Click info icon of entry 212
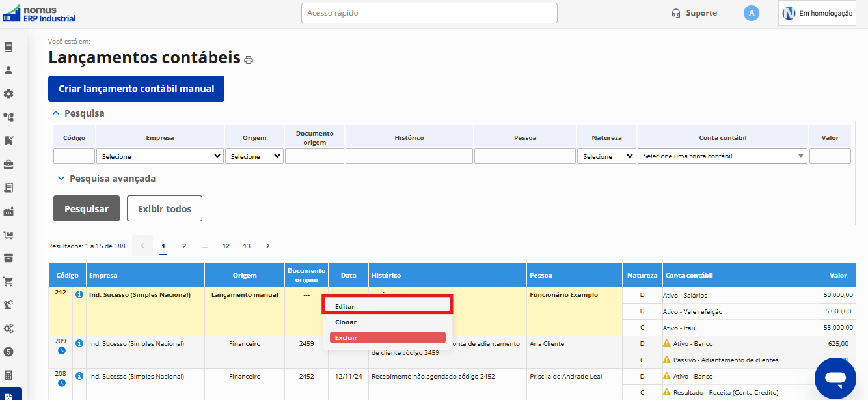Viewport: 868px width, 400px height. tap(79, 294)
